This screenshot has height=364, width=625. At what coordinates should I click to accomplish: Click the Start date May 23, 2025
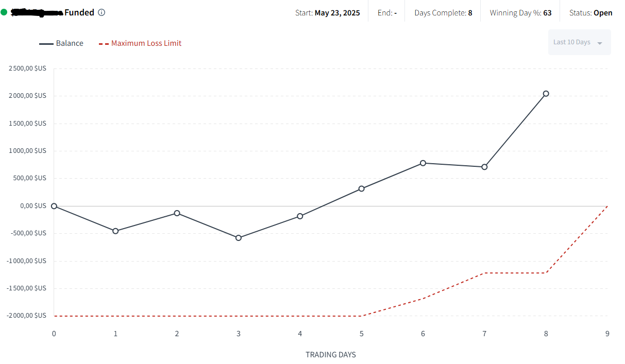pos(337,13)
